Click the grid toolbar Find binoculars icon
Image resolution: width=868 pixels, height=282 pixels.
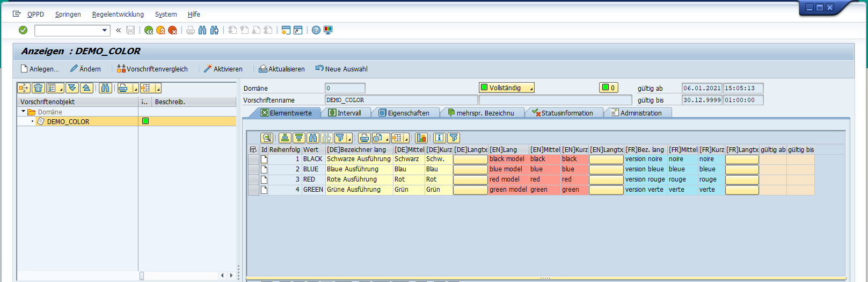click(x=313, y=138)
